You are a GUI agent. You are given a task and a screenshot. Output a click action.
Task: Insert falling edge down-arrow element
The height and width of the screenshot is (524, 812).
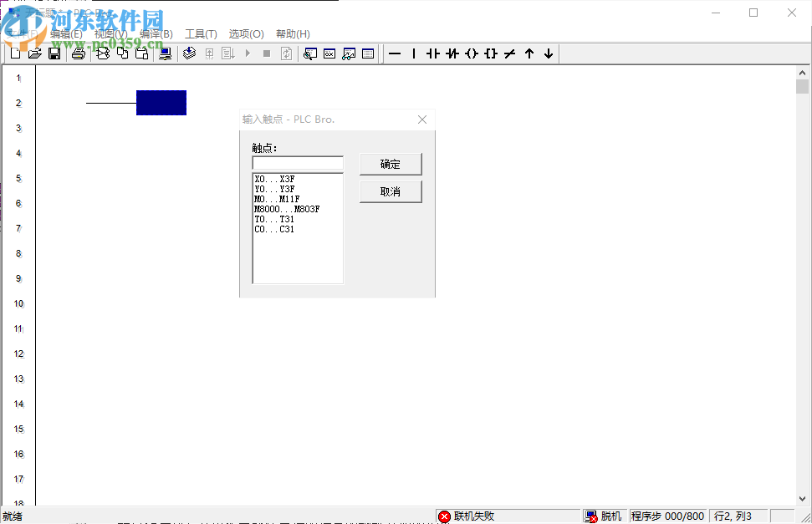click(549, 53)
